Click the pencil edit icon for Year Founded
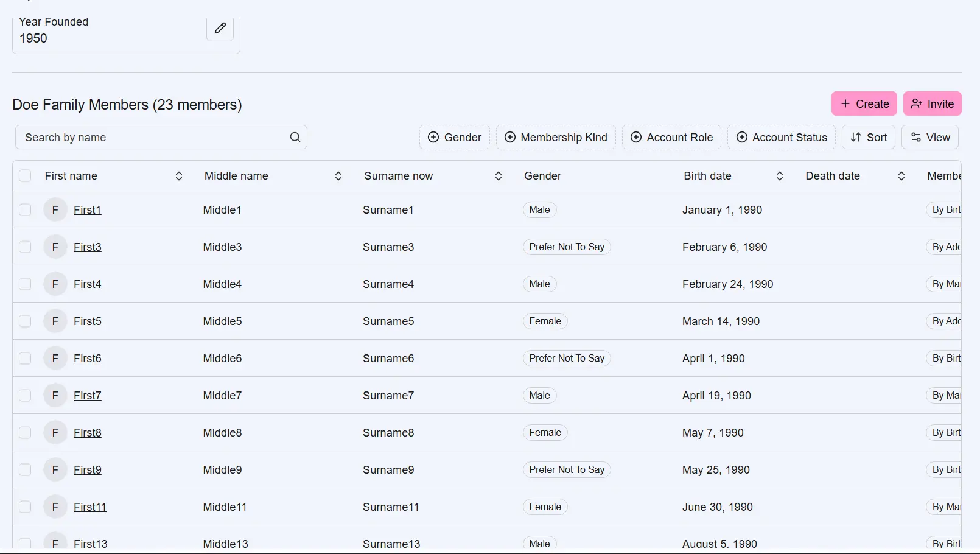The image size is (980, 554). 220,28
